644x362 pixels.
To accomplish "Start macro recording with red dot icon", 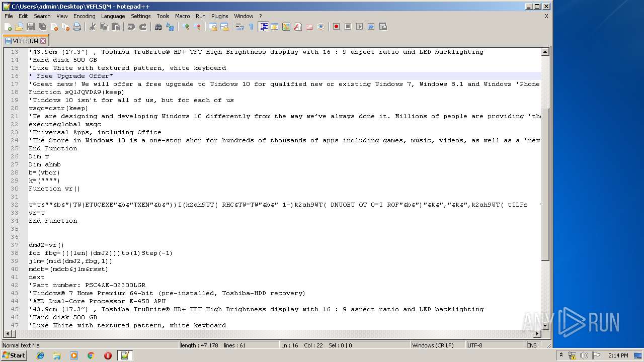I will pyautogui.click(x=336, y=27).
